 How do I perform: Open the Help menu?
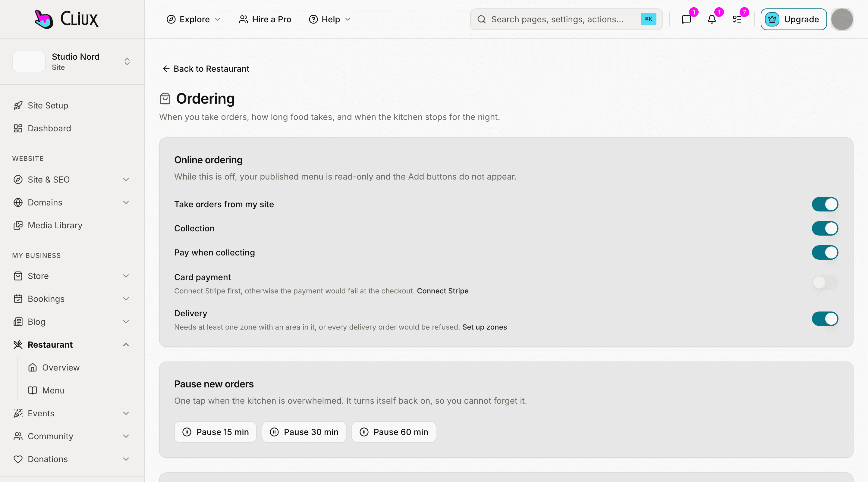coord(330,19)
